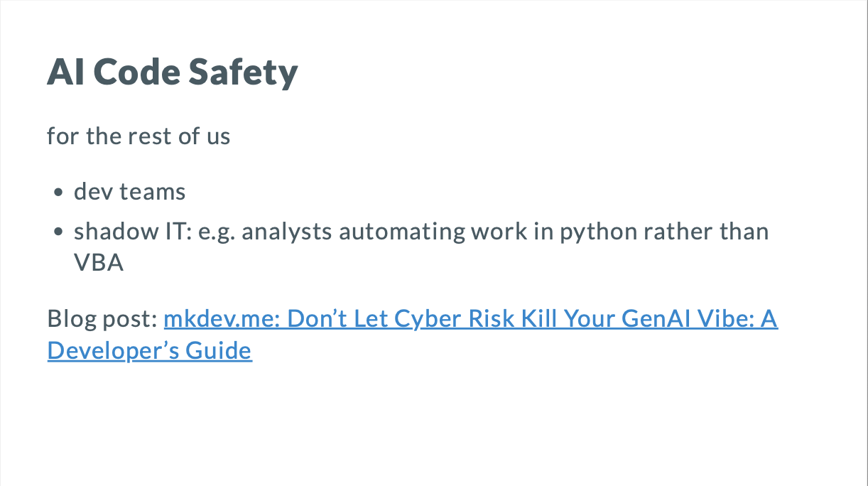Click the bullet dot before "shadow IT"
Viewport: 868px width, 486px height.
tap(58, 233)
